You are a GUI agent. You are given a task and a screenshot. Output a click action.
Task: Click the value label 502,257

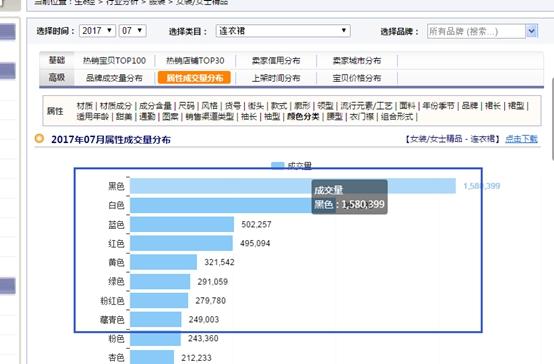256,224
